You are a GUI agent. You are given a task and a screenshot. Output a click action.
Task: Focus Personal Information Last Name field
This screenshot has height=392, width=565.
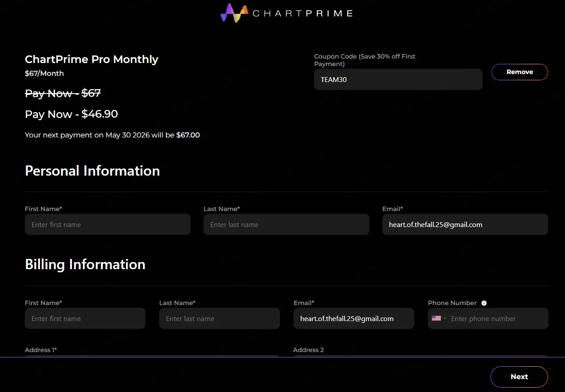tap(286, 224)
